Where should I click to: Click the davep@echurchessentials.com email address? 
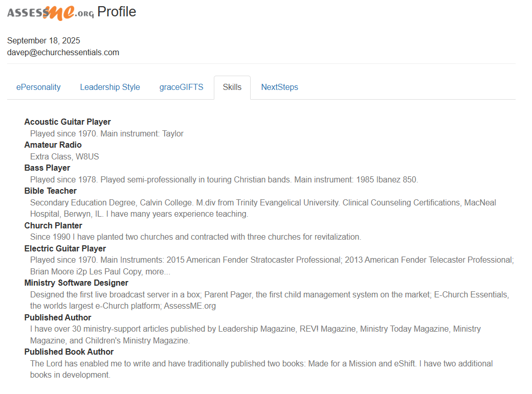point(63,52)
